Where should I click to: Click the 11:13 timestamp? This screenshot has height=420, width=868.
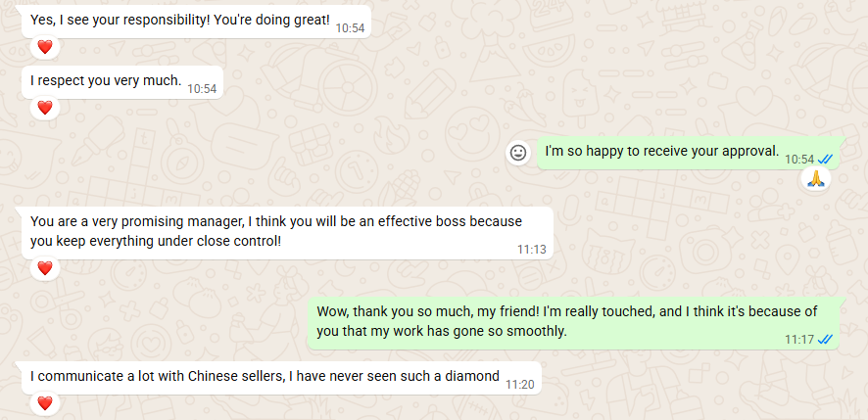click(531, 250)
